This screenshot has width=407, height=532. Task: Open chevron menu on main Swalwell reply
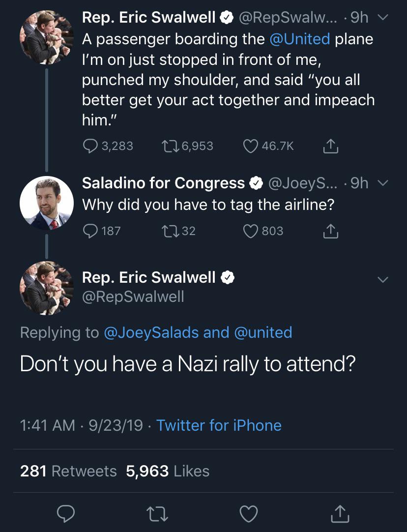pos(382,279)
